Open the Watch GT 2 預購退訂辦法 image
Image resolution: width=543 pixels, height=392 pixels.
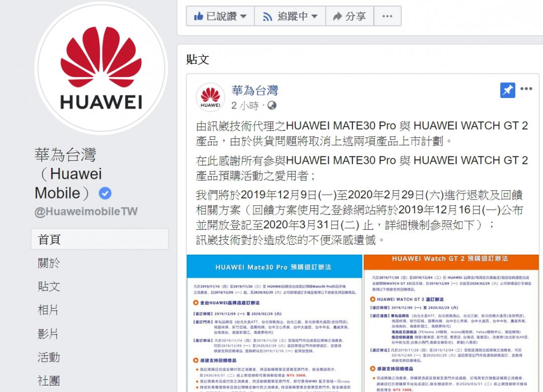451,324
